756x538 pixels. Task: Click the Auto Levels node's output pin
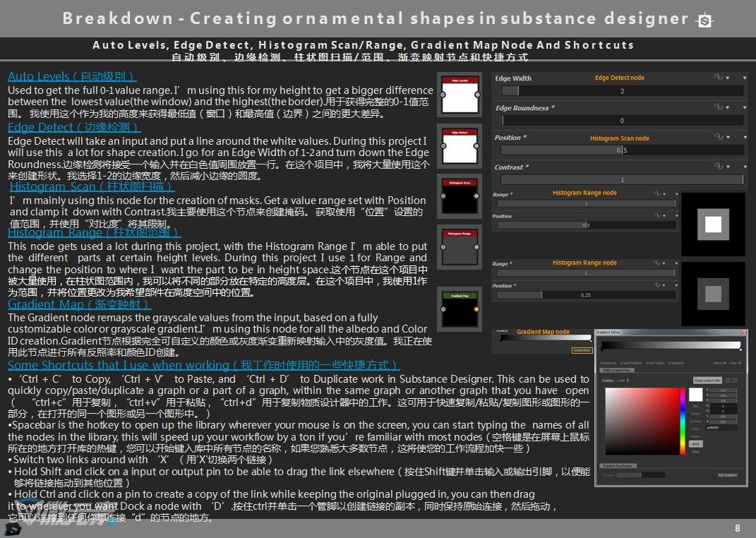coord(477,95)
